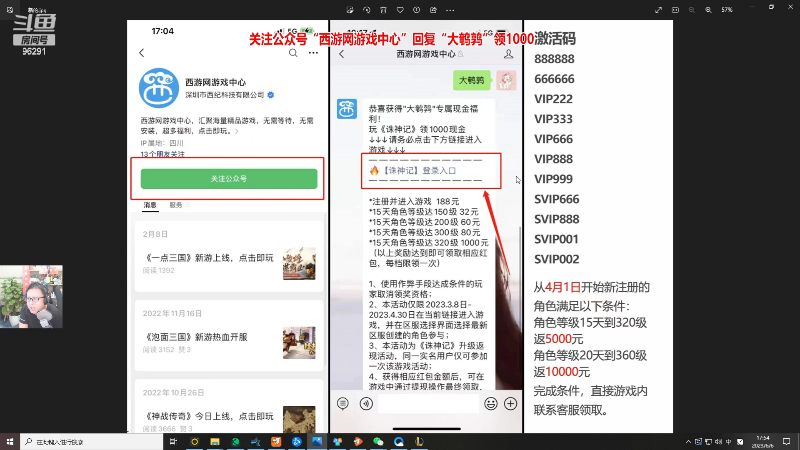Click the chat menu icon at bottom left
Viewport: 800px width, 450px height.
(x=343, y=404)
